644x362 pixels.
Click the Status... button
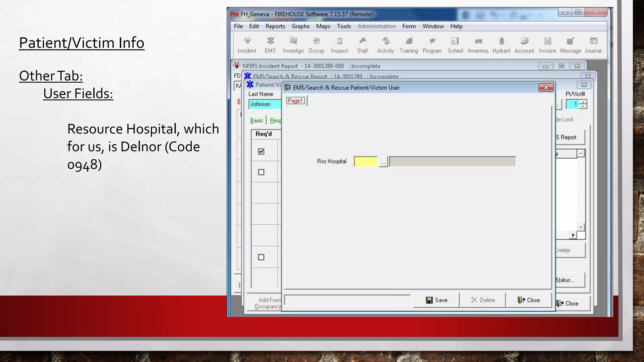[x=570, y=280]
